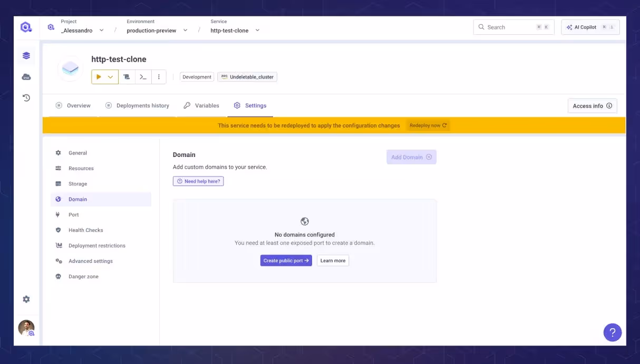This screenshot has height=364, width=640.
Task: Open the settings gear in the sidebar
Action: tap(26, 299)
